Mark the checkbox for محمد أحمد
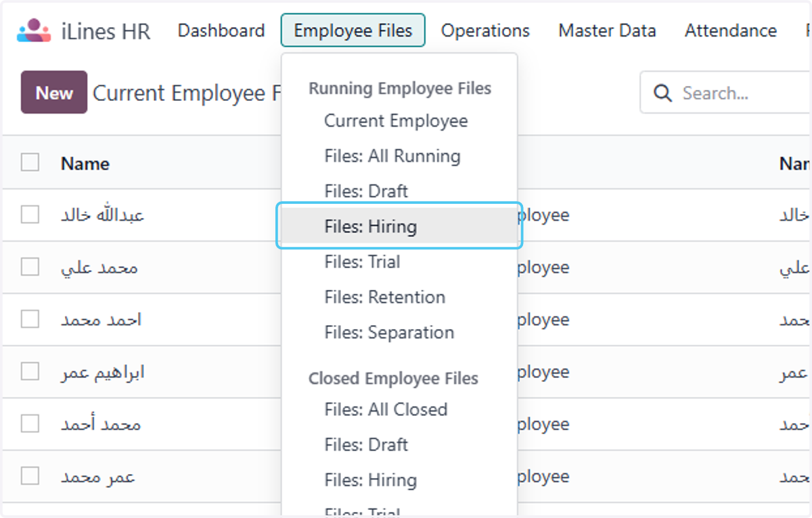Viewport: 812px width, 518px height. [30, 424]
